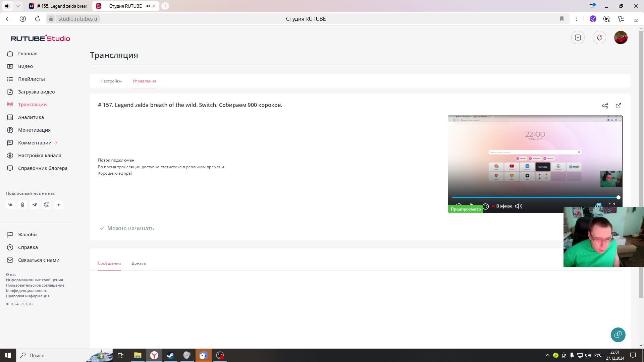Open Пользовательское соглашение link

[35, 285]
